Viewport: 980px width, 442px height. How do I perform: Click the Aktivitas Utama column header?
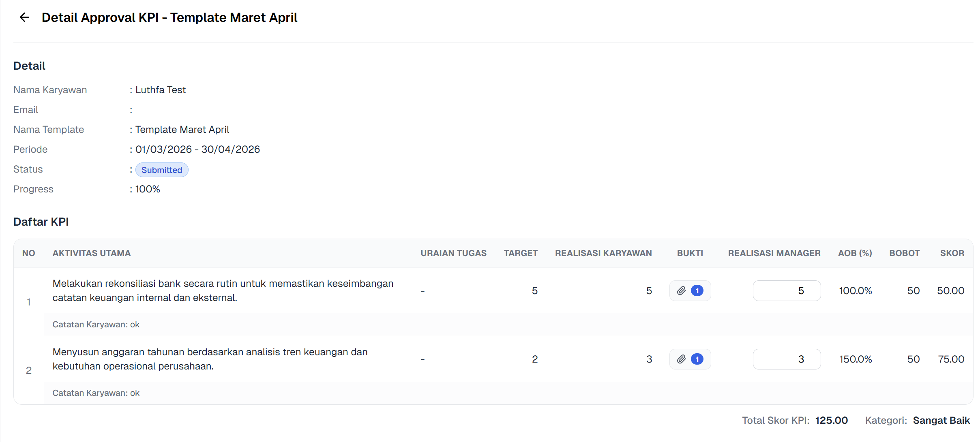tap(92, 253)
